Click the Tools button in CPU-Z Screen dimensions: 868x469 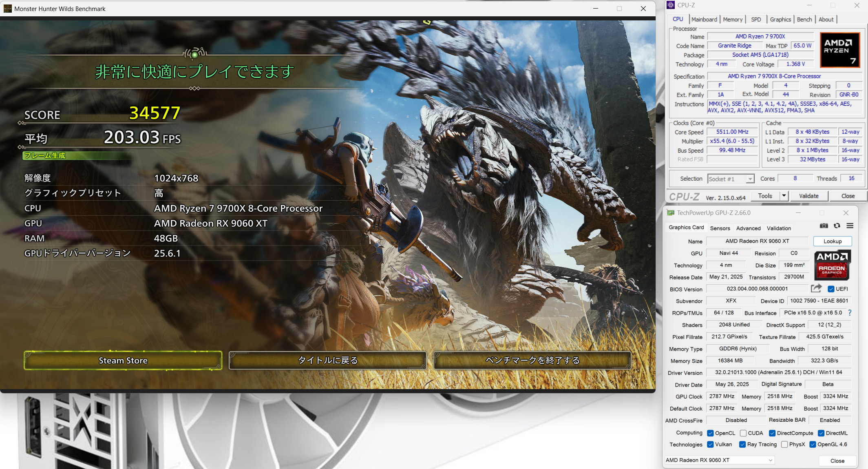click(x=765, y=196)
